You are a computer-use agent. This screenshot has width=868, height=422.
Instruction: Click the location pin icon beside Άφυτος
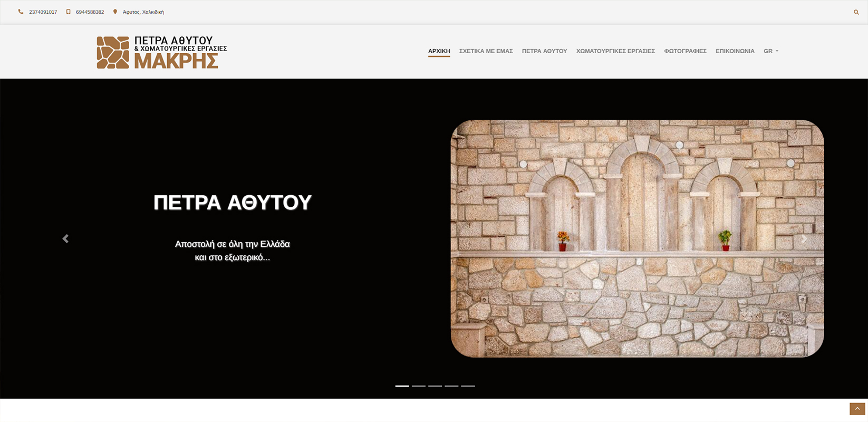(x=115, y=12)
